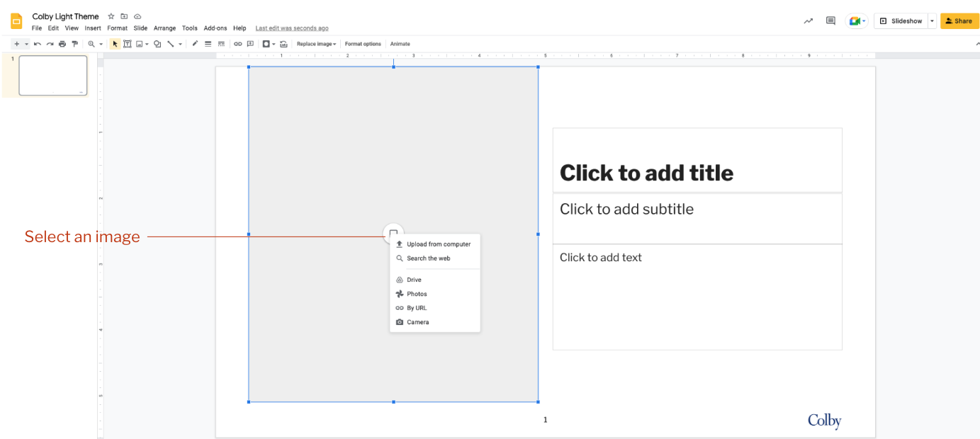The width and height of the screenshot is (980, 439).
Task: Click the Mask image icon
Action: click(266, 44)
